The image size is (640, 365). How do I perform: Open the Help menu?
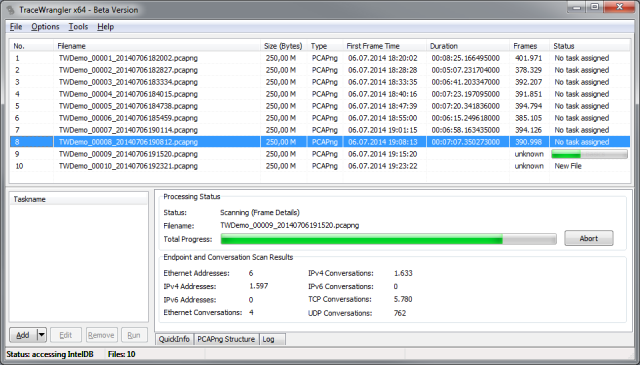[105, 27]
